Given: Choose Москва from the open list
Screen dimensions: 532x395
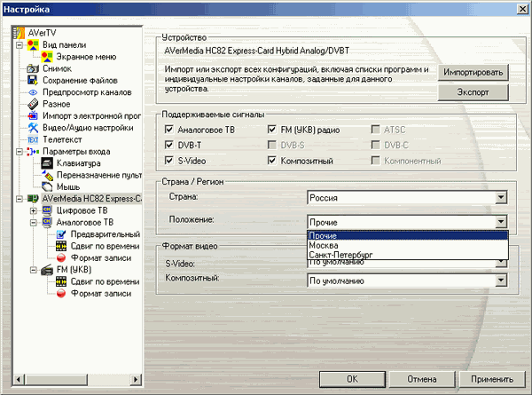Looking at the screenshot, I should pos(322,245).
